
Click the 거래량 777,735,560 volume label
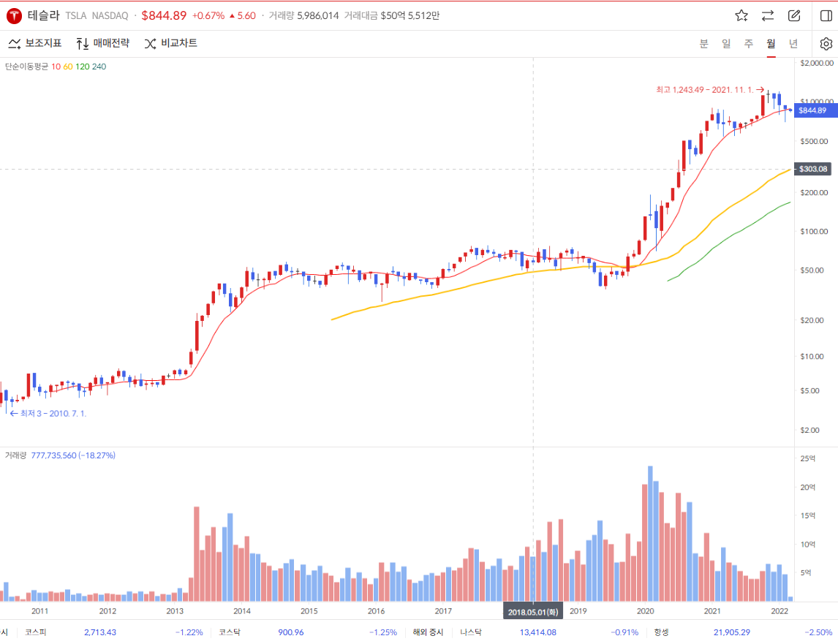pos(60,455)
